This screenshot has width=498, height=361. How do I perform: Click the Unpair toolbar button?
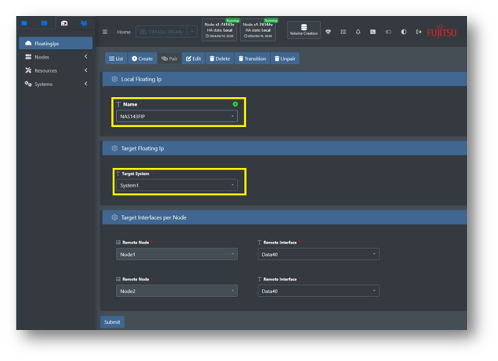pyautogui.click(x=285, y=59)
